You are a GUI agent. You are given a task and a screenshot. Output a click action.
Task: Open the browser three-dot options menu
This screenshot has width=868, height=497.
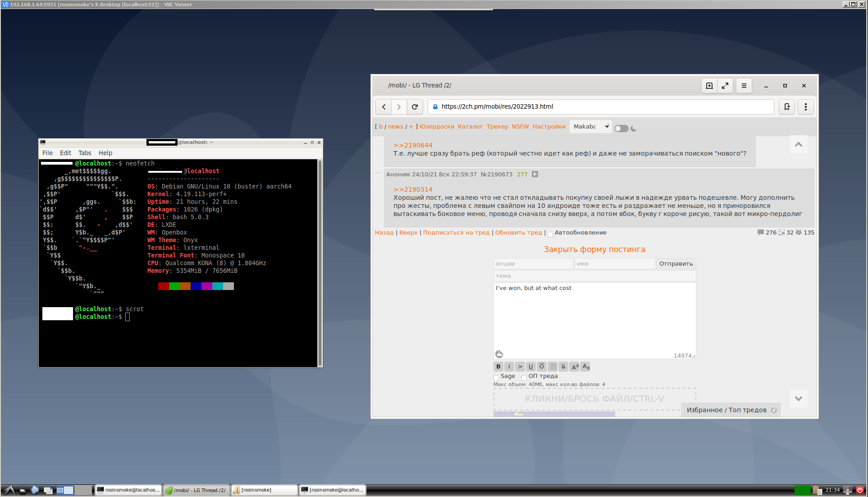point(805,107)
